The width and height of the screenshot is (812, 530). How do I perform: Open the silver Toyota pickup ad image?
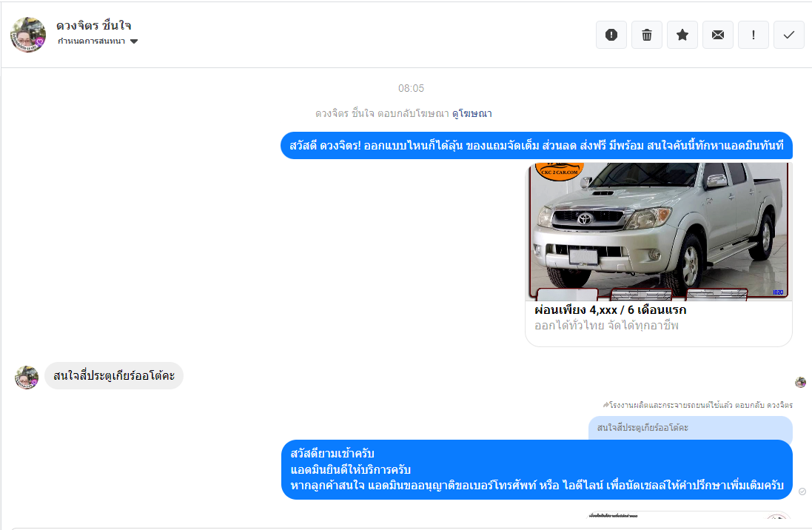(x=658, y=231)
